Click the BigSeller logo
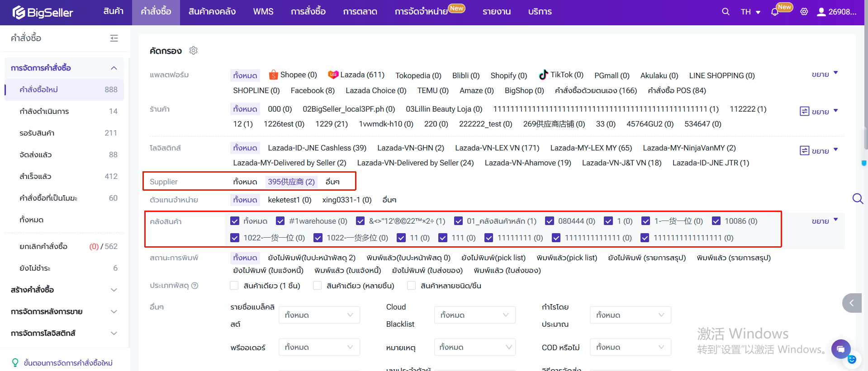Screen dimensions: 868x371 coord(43,12)
